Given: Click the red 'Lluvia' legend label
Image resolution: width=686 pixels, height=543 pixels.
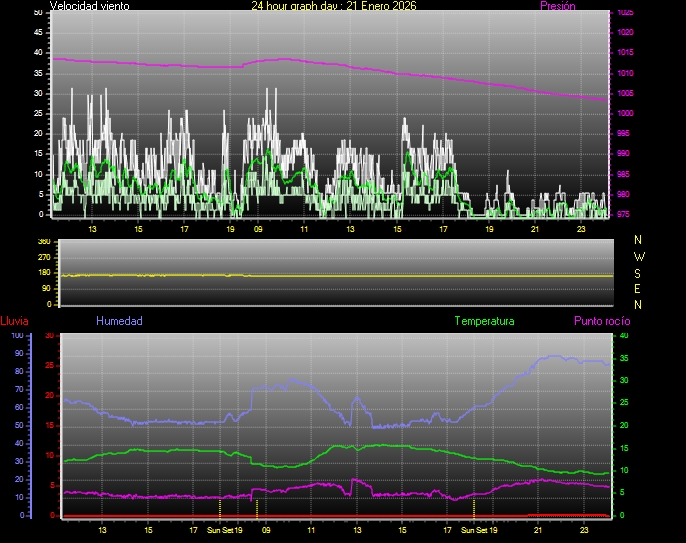Looking at the screenshot, I should [x=14, y=322].
